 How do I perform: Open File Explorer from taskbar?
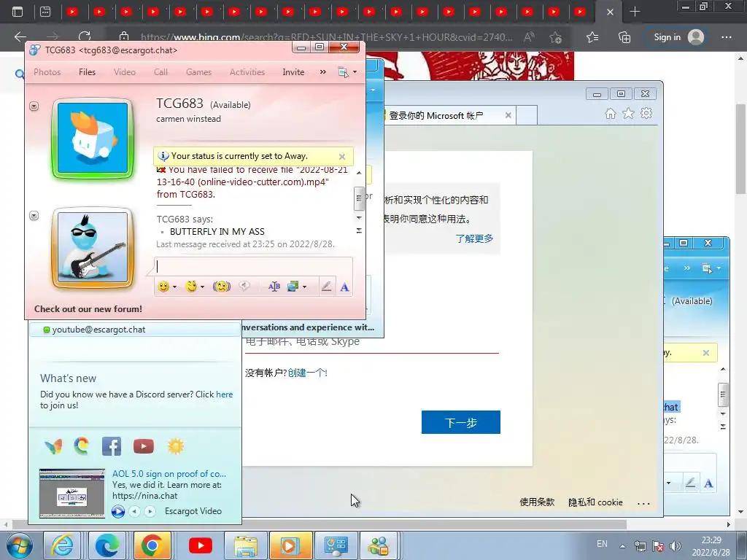(x=245, y=545)
